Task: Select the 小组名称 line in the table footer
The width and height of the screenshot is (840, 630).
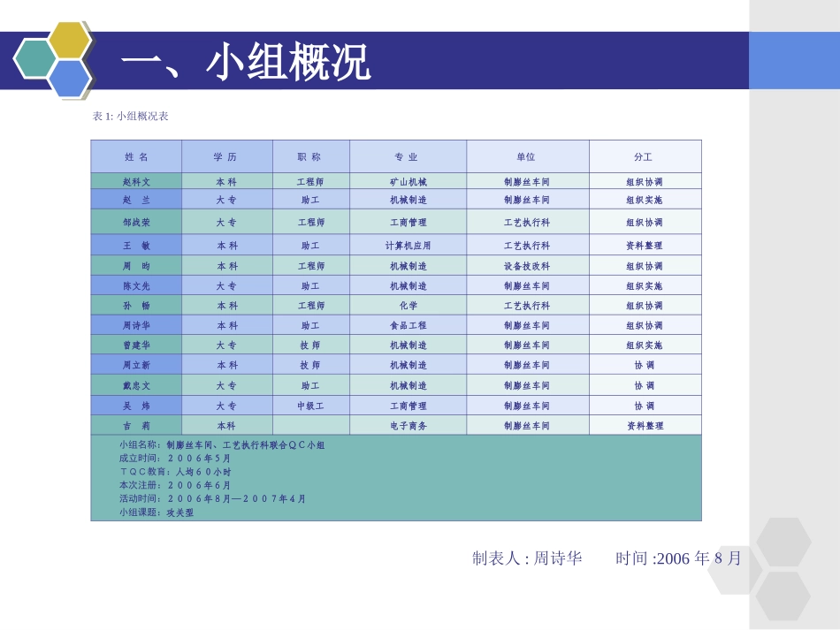Action: click(x=222, y=444)
